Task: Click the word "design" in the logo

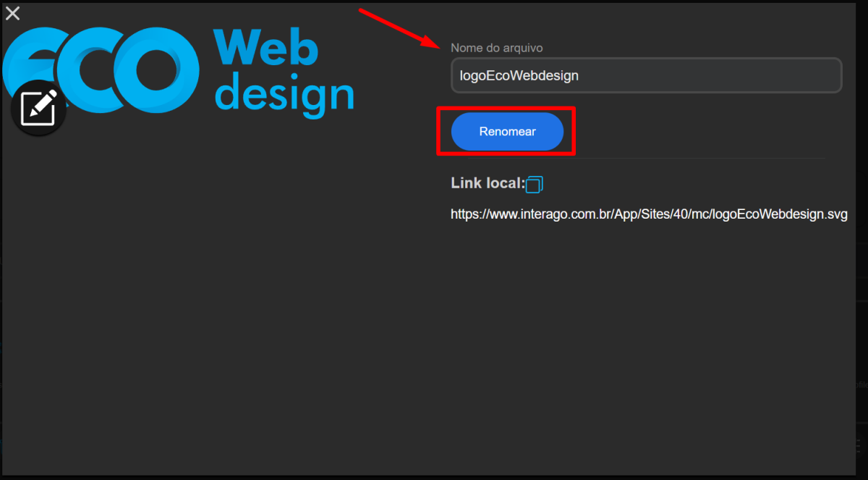Action: (x=285, y=95)
